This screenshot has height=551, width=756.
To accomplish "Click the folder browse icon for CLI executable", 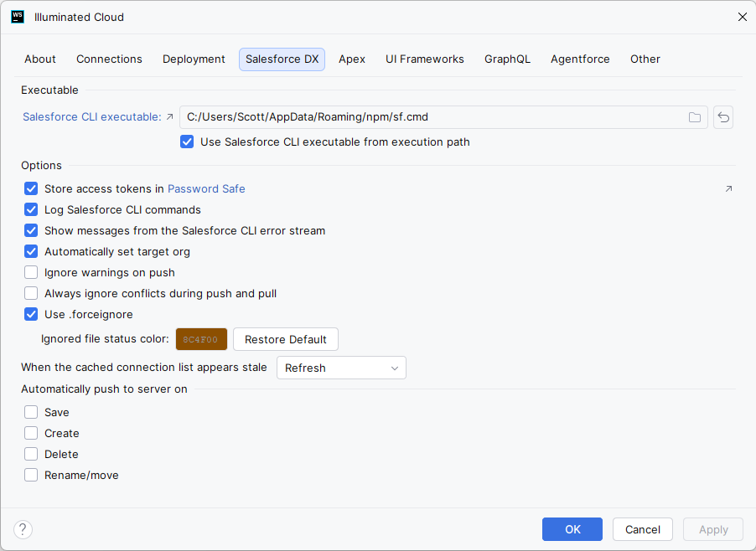I will click(694, 117).
